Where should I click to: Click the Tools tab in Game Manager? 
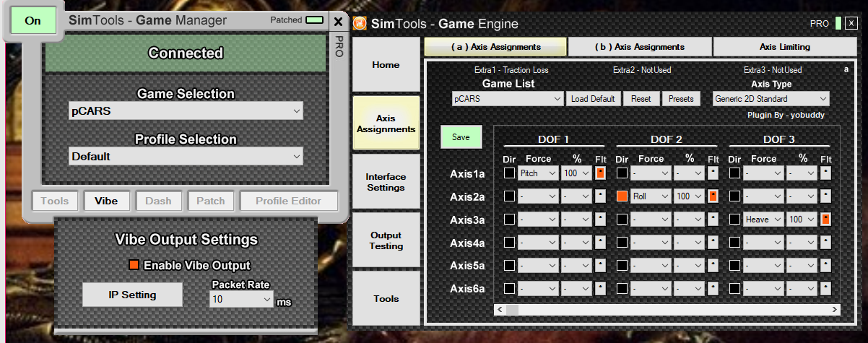(55, 201)
